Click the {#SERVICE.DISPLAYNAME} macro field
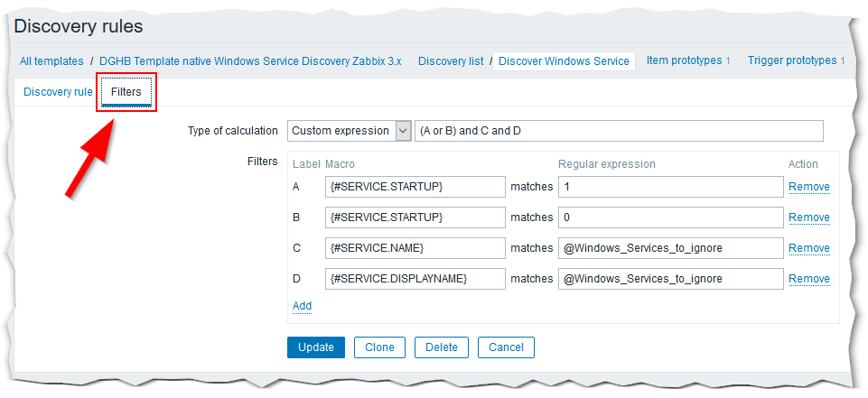Screen dimensions: 868x398 [415, 279]
